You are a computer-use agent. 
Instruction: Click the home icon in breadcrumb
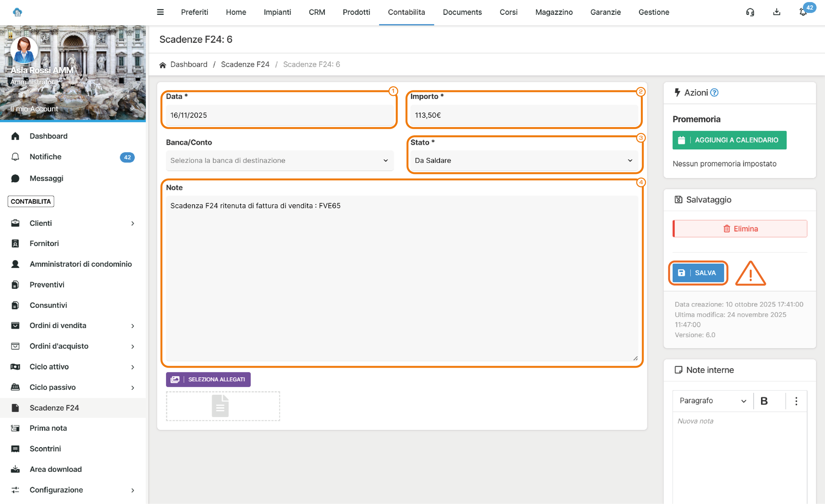click(x=163, y=65)
